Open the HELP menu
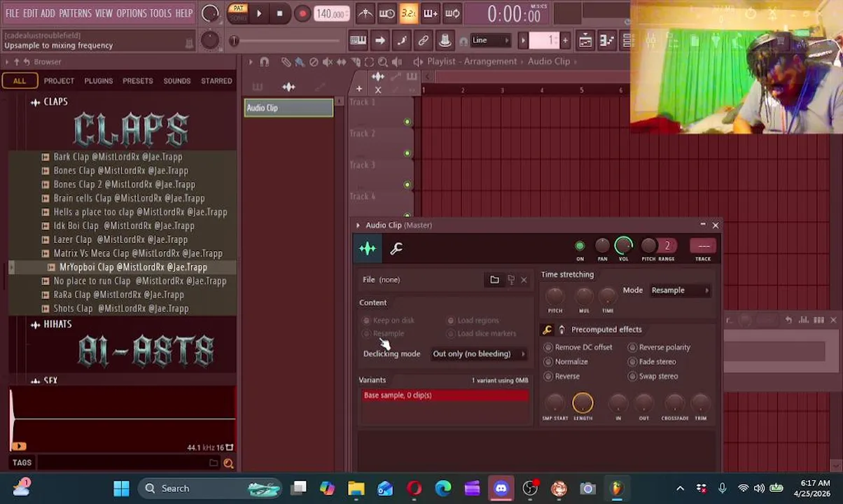 coord(183,13)
